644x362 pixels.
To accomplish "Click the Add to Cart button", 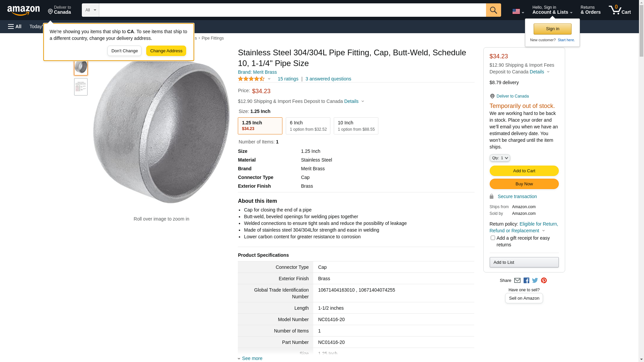I will (x=524, y=171).
